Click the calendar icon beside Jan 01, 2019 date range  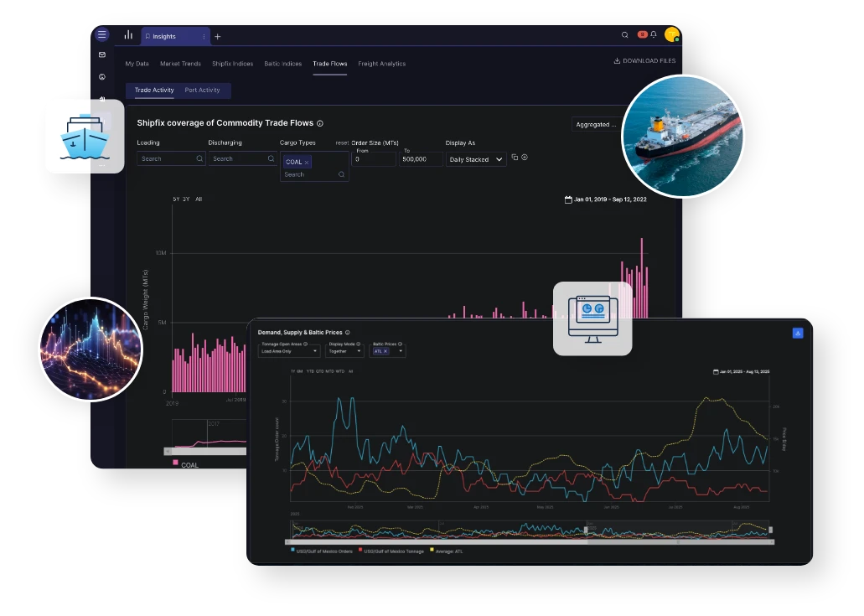pos(568,199)
